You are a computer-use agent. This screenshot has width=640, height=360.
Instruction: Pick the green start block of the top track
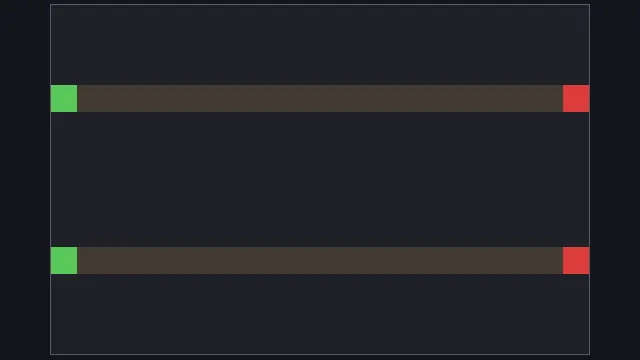[x=64, y=98]
